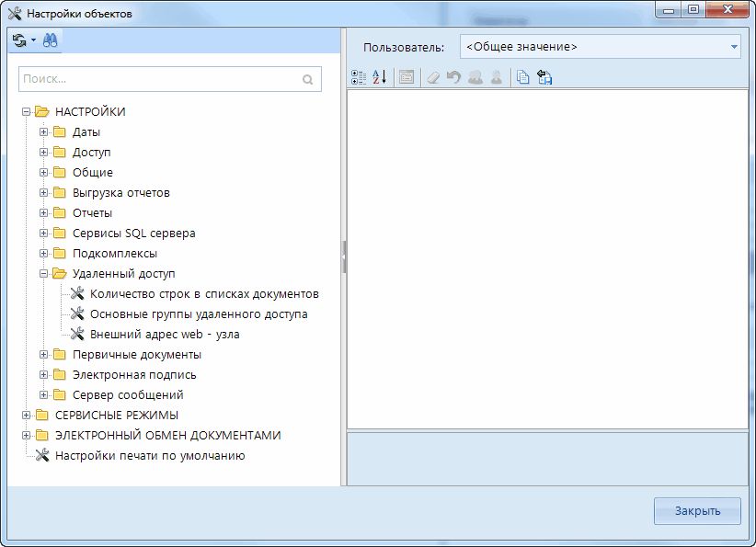Click the magnifier icon in the search box
This screenshot has height=547, width=756.
(308, 80)
